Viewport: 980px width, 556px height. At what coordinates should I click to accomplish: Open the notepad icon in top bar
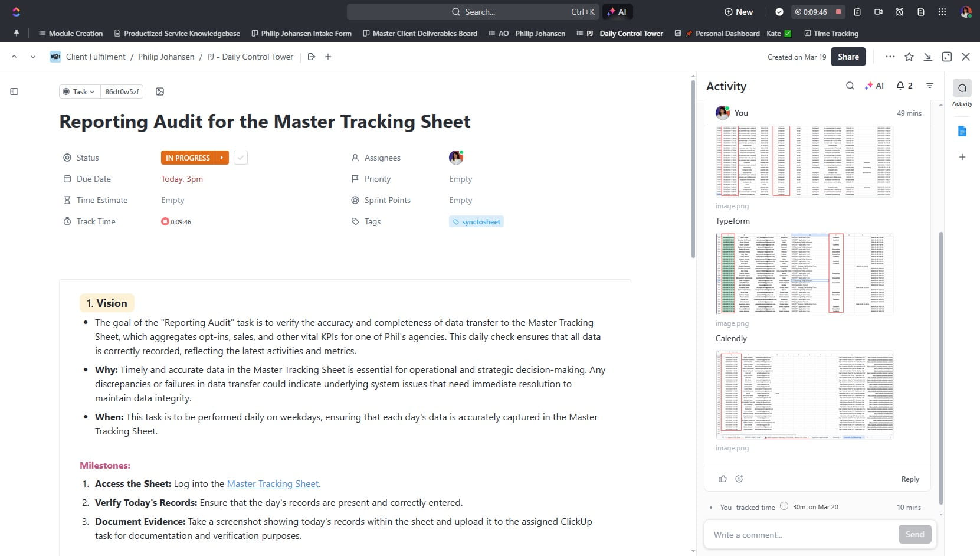[x=857, y=12]
